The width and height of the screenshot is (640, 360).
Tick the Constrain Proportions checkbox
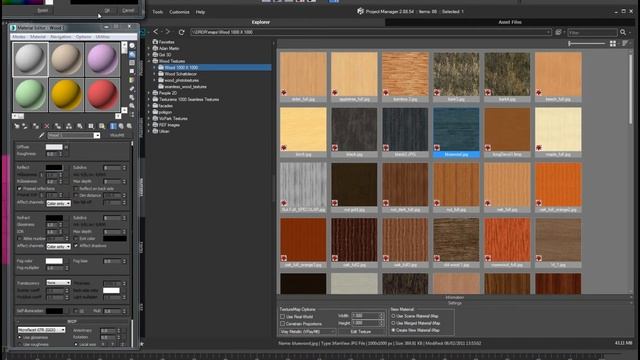coord(282,324)
